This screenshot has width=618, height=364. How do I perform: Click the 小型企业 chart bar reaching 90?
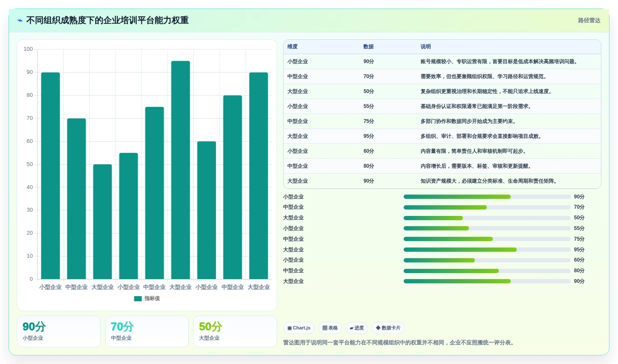[x=50, y=176]
